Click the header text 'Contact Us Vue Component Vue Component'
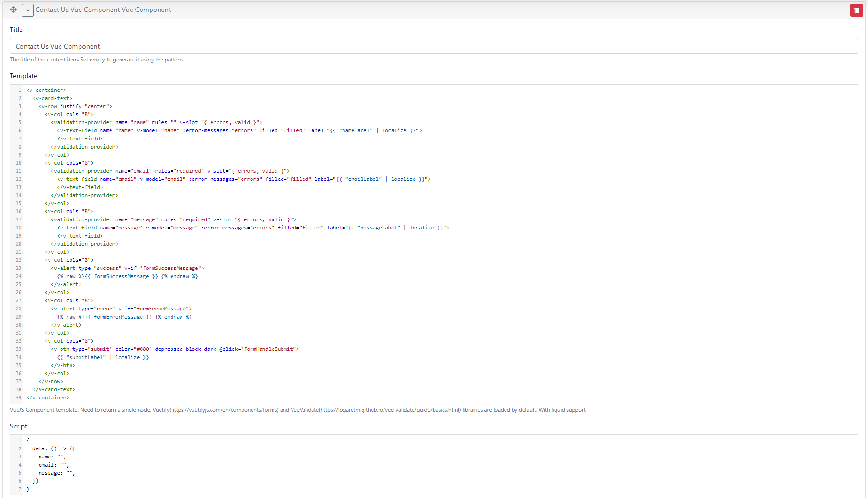868x498 pixels. click(103, 10)
